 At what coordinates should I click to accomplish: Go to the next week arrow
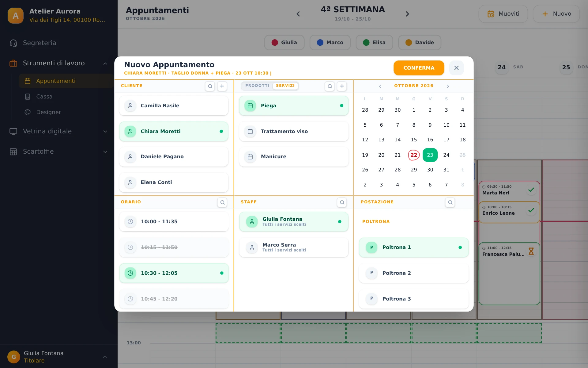tap(407, 14)
